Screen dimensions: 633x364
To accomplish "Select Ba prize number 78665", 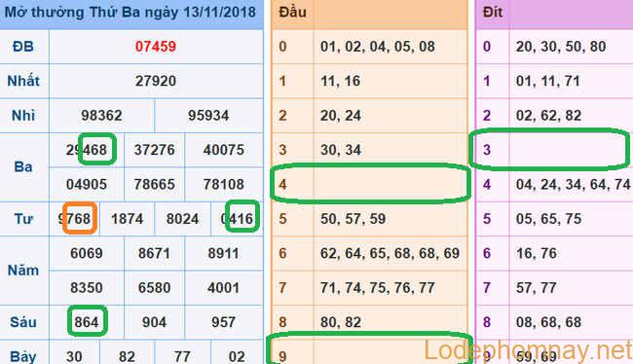I will [154, 184].
